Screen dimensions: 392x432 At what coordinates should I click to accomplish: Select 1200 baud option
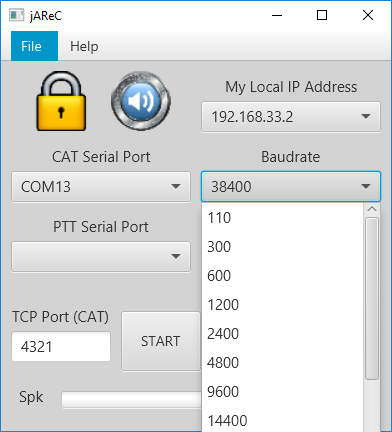tap(283, 305)
